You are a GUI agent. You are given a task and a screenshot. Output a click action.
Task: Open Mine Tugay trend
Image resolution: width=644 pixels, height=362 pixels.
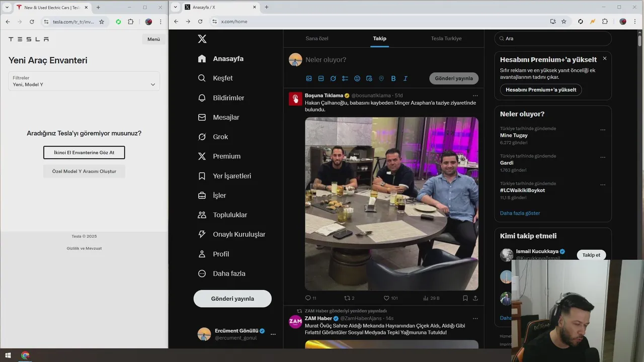pos(514,136)
